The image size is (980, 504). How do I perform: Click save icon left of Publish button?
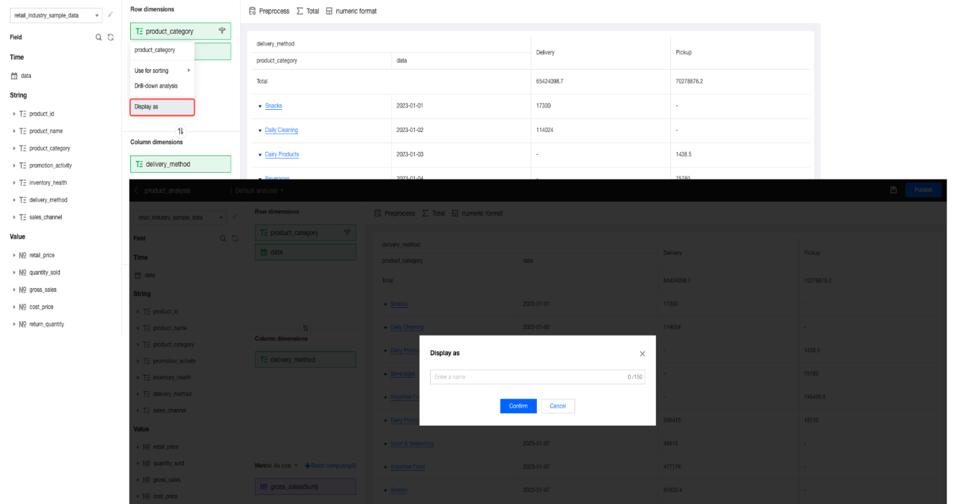[x=893, y=190]
